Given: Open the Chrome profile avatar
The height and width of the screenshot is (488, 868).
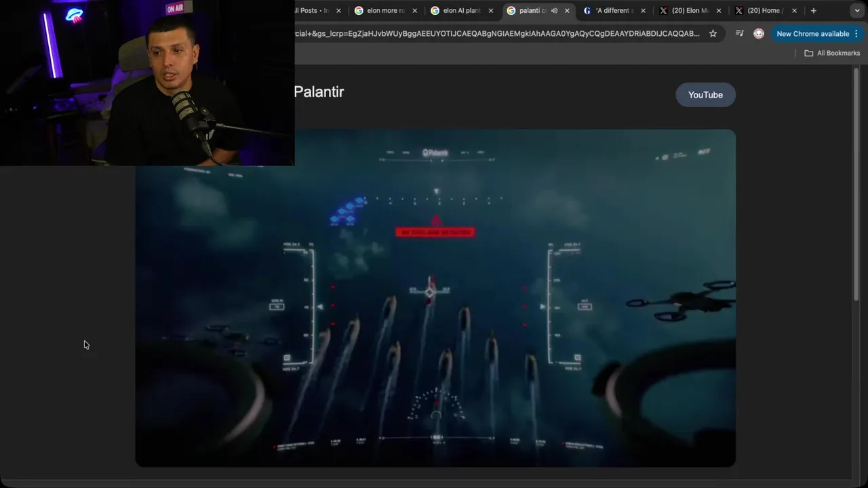Looking at the screenshot, I should pyautogui.click(x=759, y=33).
